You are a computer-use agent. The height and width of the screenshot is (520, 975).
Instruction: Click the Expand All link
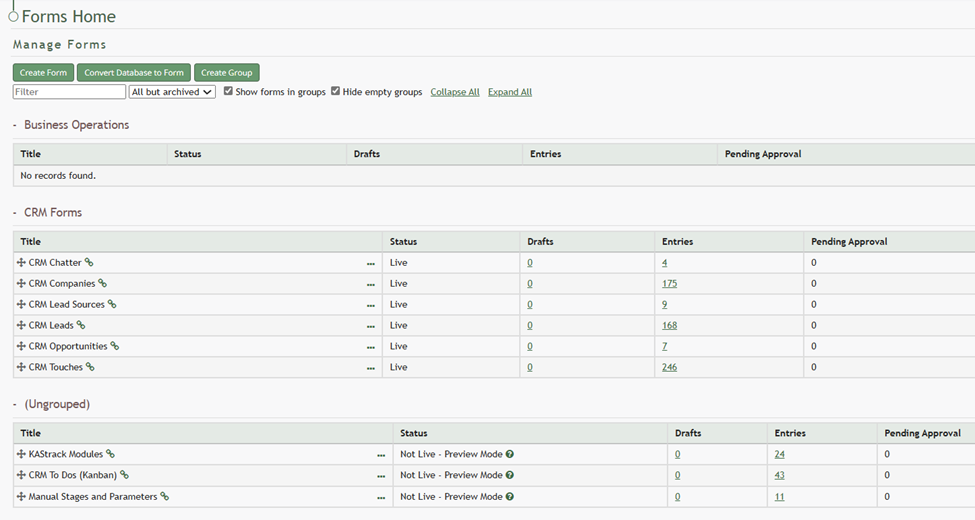click(x=510, y=92)
